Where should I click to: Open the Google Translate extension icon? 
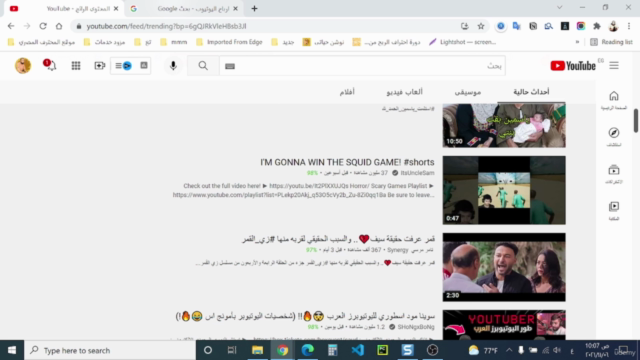click(517, 26)
